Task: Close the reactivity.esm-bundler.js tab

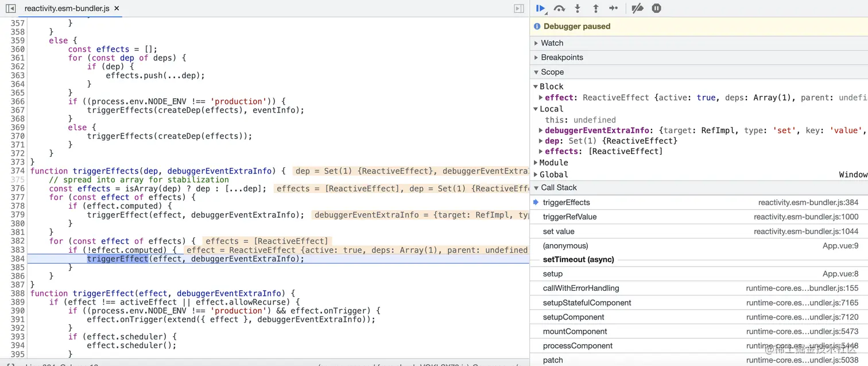Action: (117, 9)
